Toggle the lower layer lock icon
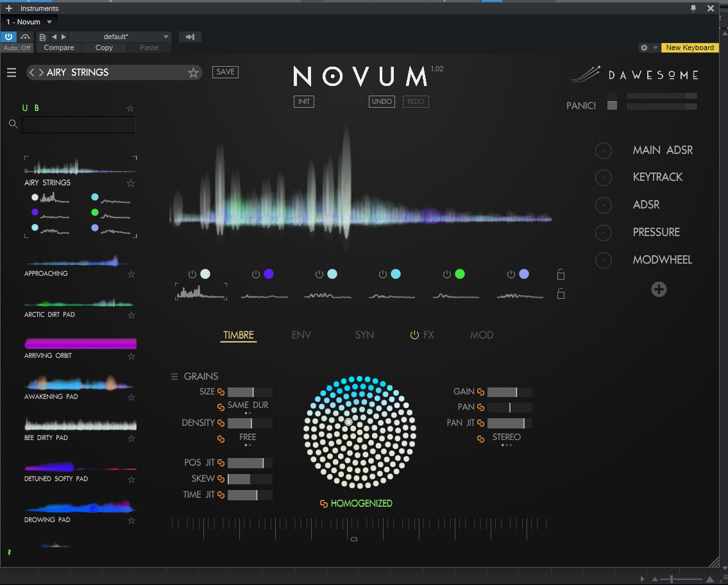Viewport: 728px width, 585px height. 561,293
